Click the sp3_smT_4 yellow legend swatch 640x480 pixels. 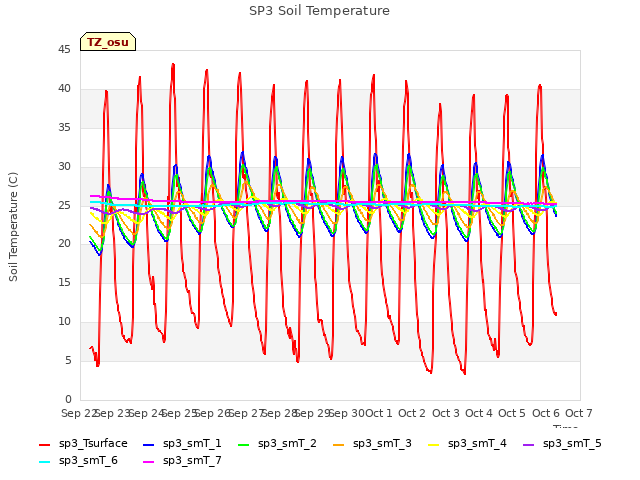[x=434, y=444]
